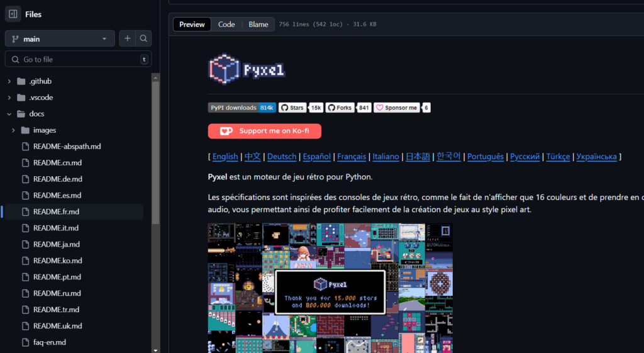
Task: Click the Pyxel cube logo
Action: click(224, 69)
